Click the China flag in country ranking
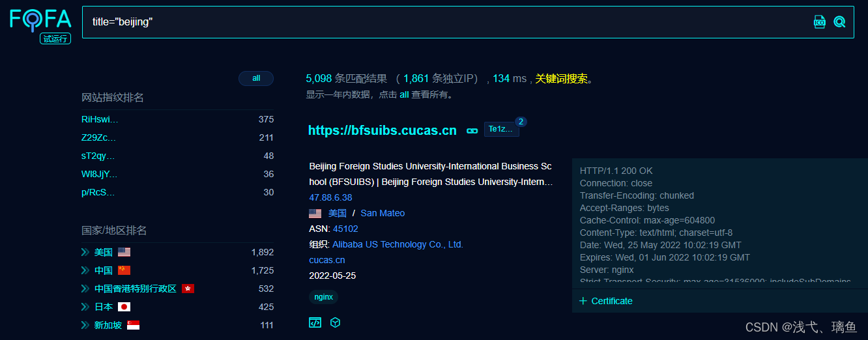This screenshot has height=340, width=868. tap(124, 270)
